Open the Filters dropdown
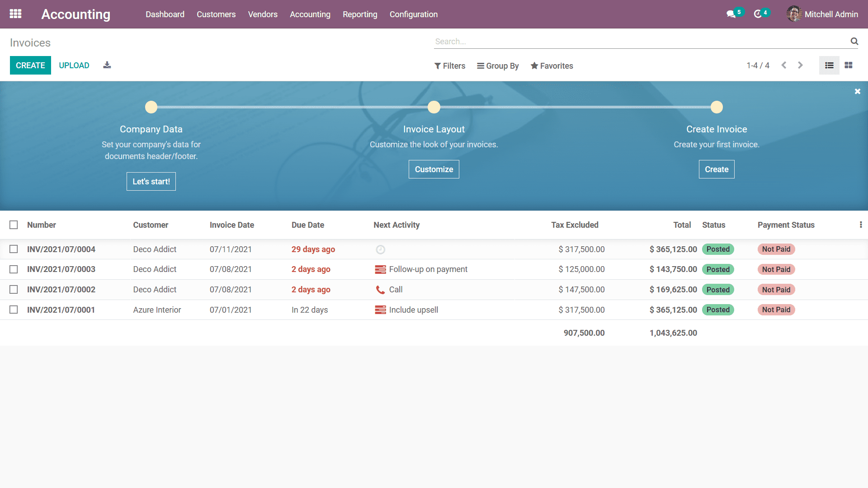This screenshot has width=868, height=488. click(450, 66)
